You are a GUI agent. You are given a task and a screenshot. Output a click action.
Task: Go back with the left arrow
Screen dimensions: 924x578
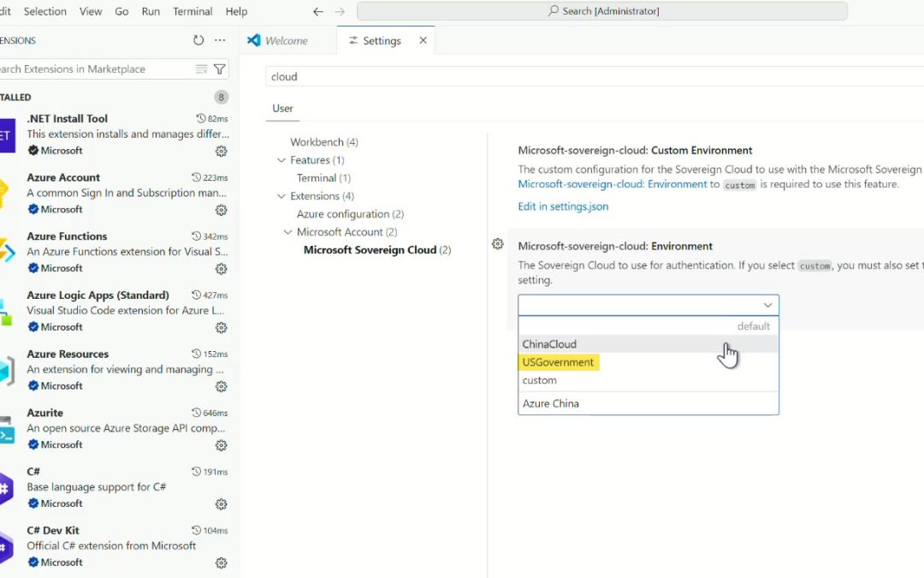(317, 11)
